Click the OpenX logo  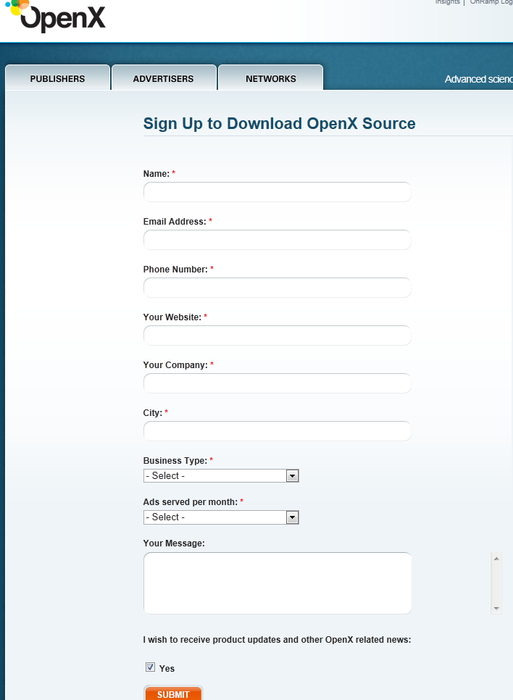(56, 16)
